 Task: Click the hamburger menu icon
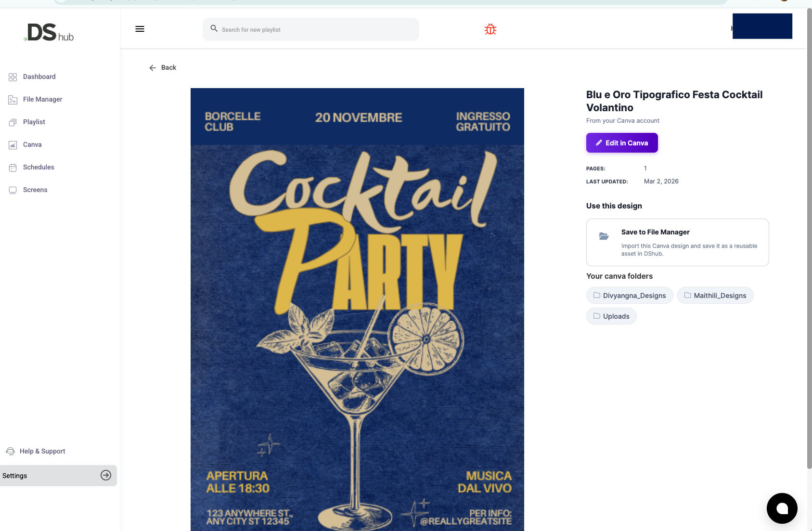(x=140, y=29)
